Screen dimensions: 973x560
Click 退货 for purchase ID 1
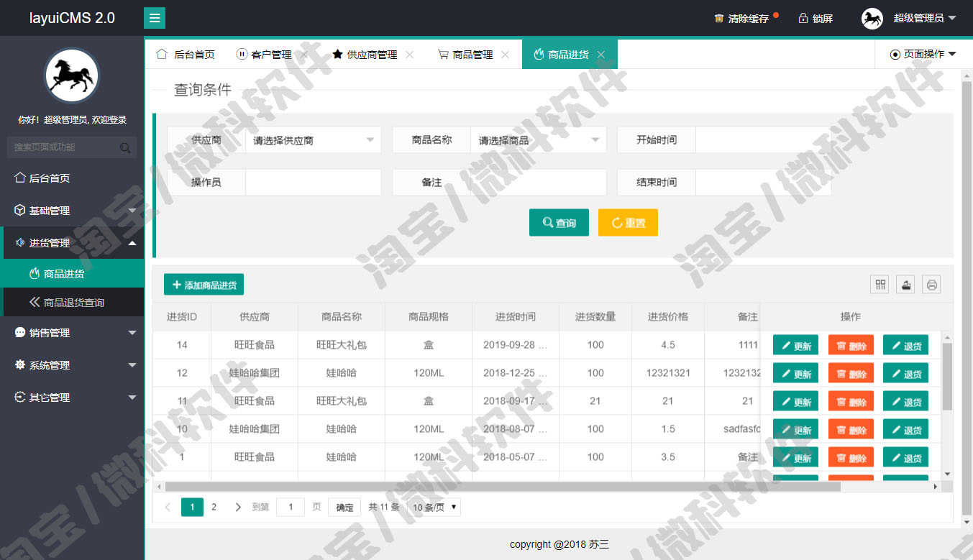(905, 458)
